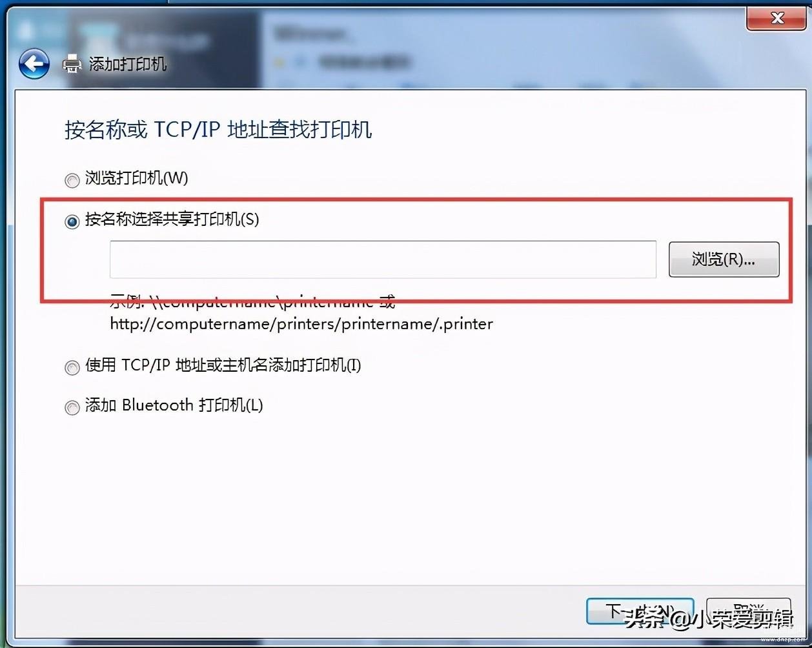
Task: Pick the 添加 Bluetooth 打印机(L) radio button
Action: click(x=72, y=407)
